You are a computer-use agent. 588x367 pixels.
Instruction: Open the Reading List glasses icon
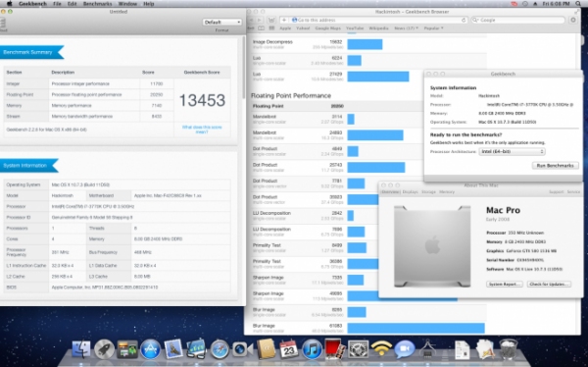pyautogui.click(x=261, y=28)
